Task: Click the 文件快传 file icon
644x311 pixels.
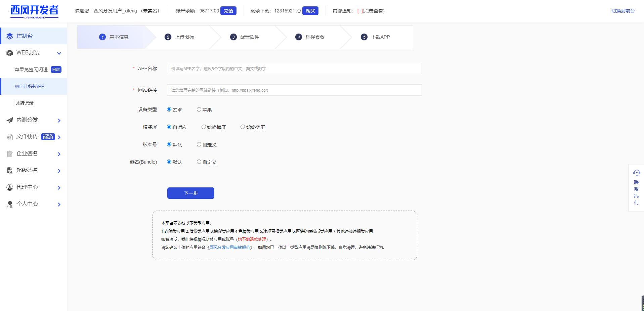Action: (10, 137)
